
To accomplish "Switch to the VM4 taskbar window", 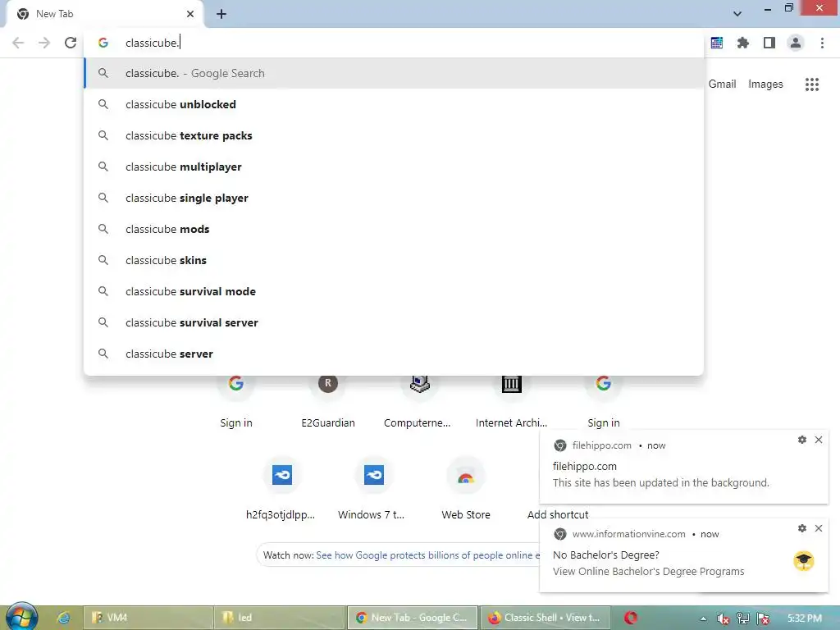I will coord(148,618).
